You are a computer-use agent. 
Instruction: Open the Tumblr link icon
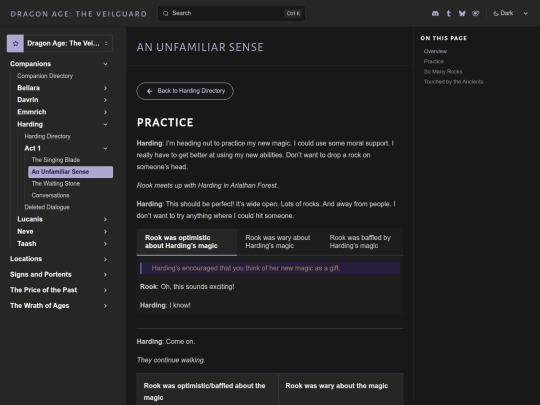point(448,13)
